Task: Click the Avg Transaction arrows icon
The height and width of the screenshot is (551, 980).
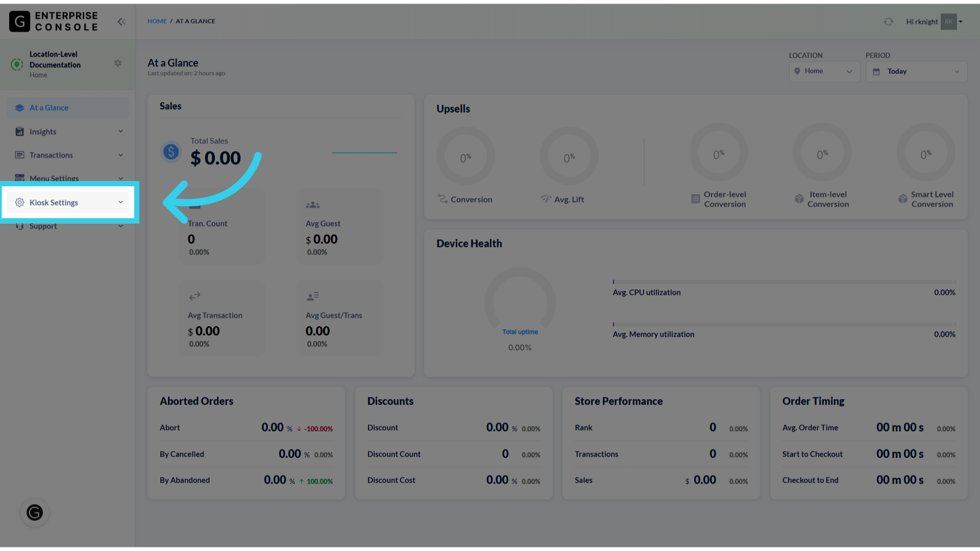Action: pyautogui.click(x=194, y=296)
